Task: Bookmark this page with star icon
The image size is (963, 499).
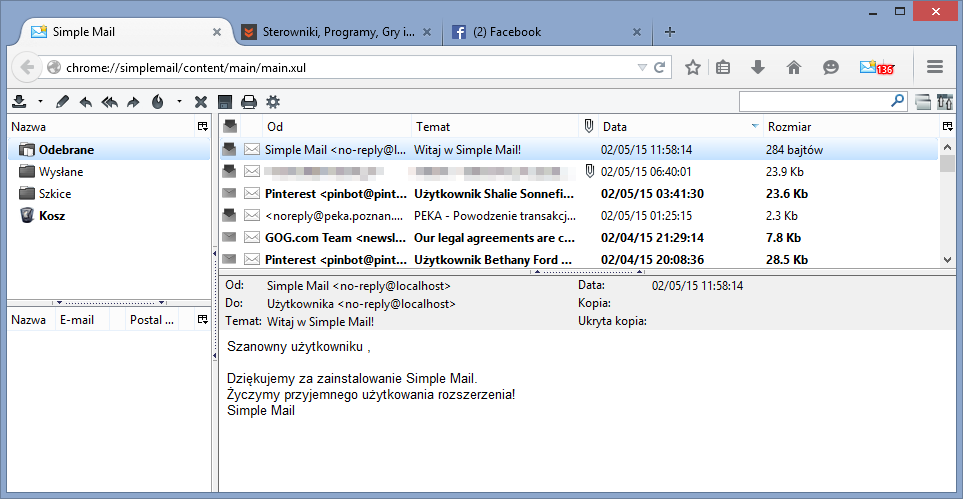Action: pos(693,68)
